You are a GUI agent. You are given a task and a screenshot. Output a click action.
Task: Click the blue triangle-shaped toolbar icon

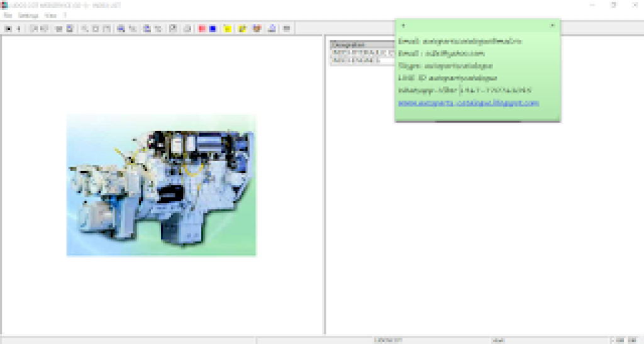pos(272,29)
